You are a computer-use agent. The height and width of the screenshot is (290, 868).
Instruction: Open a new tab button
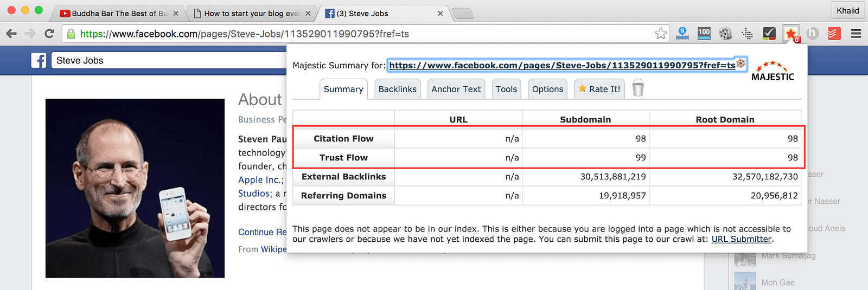[x=463, y=14]
